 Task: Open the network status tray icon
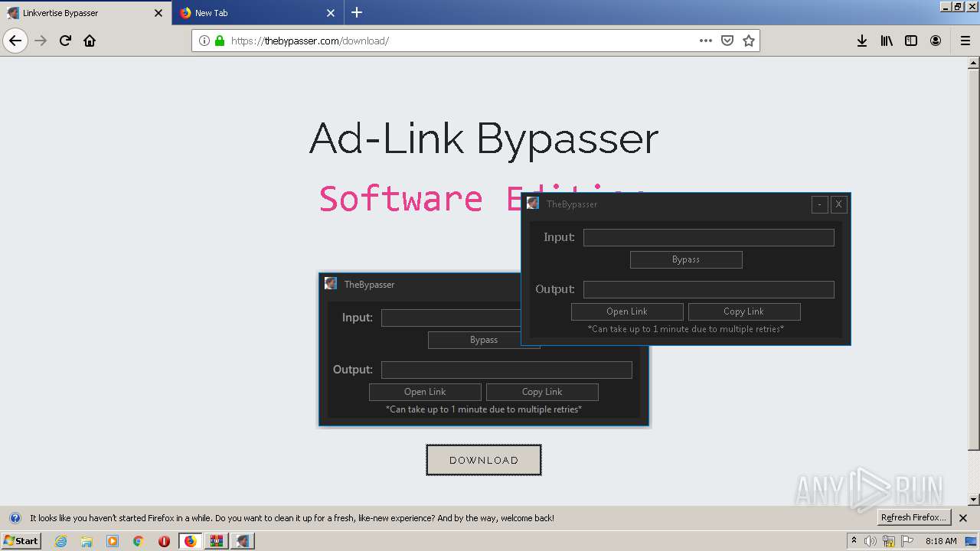[889, 541]
